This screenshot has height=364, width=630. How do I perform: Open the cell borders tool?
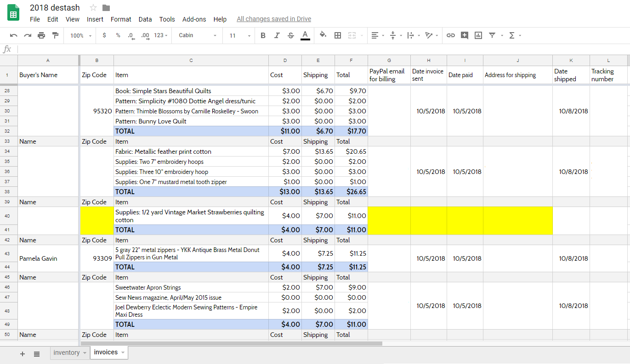[338, 35]
